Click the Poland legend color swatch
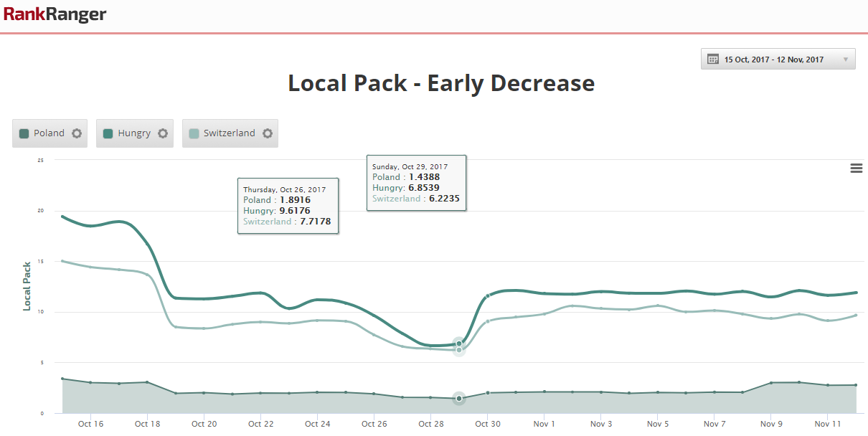 (x=24, y=133)
